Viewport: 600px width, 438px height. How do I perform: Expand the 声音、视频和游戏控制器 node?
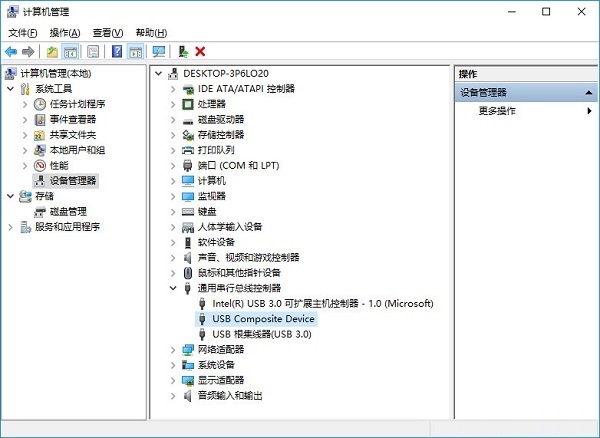point(173,258)
